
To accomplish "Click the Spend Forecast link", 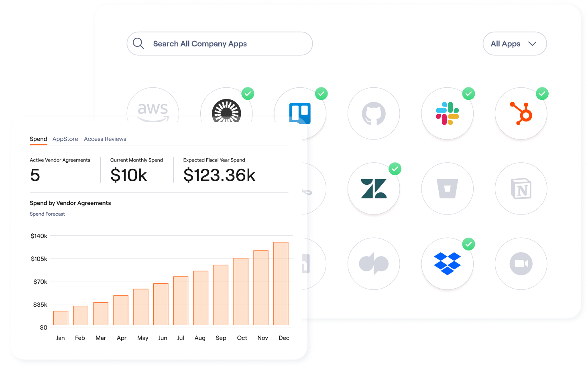I will point(47,214).
